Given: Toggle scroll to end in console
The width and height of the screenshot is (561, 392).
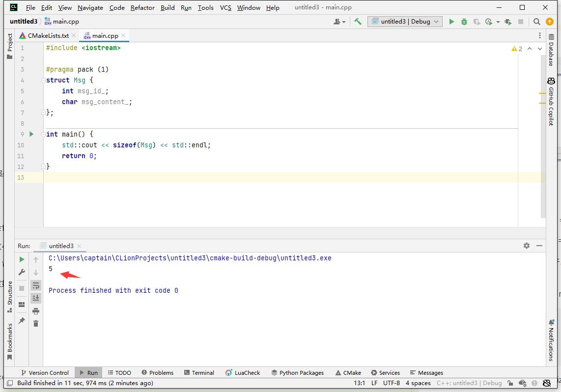Looking at the screenshot, I should coord(36,298).
